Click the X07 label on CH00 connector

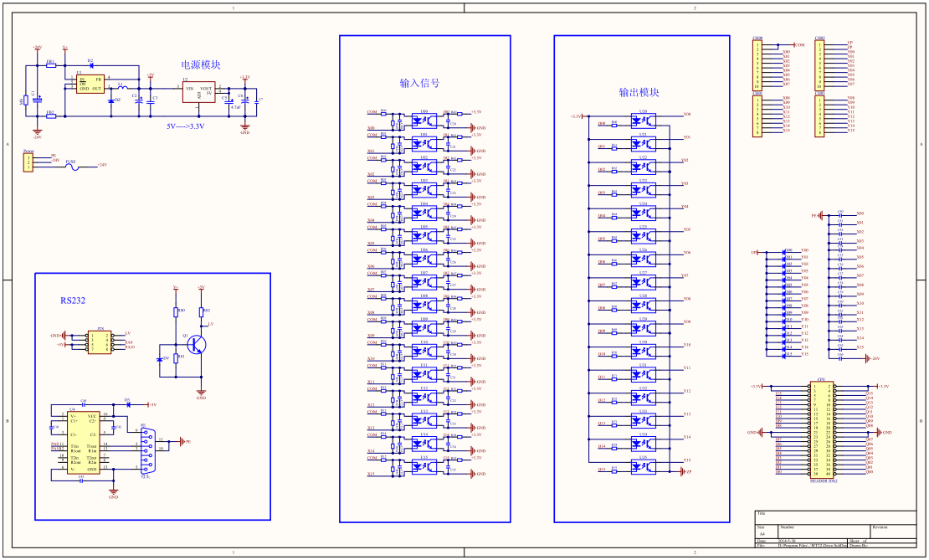(786, 85)
